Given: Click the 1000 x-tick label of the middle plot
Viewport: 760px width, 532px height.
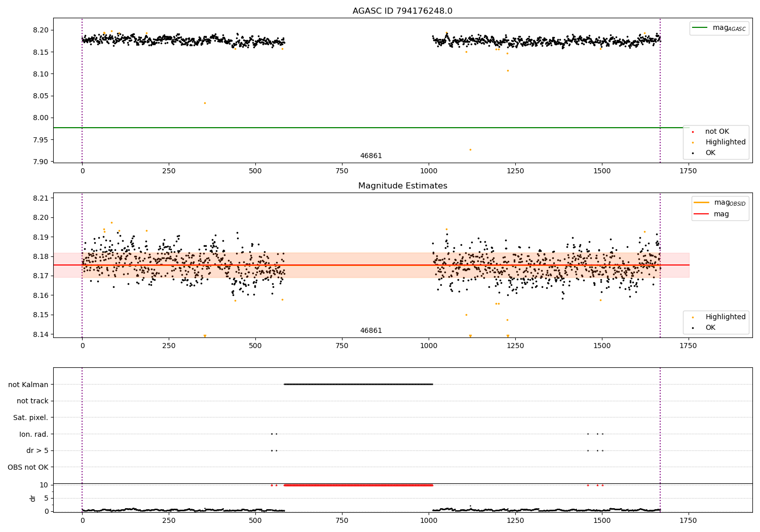Looking at the screenshot, I should coord(429,346).
